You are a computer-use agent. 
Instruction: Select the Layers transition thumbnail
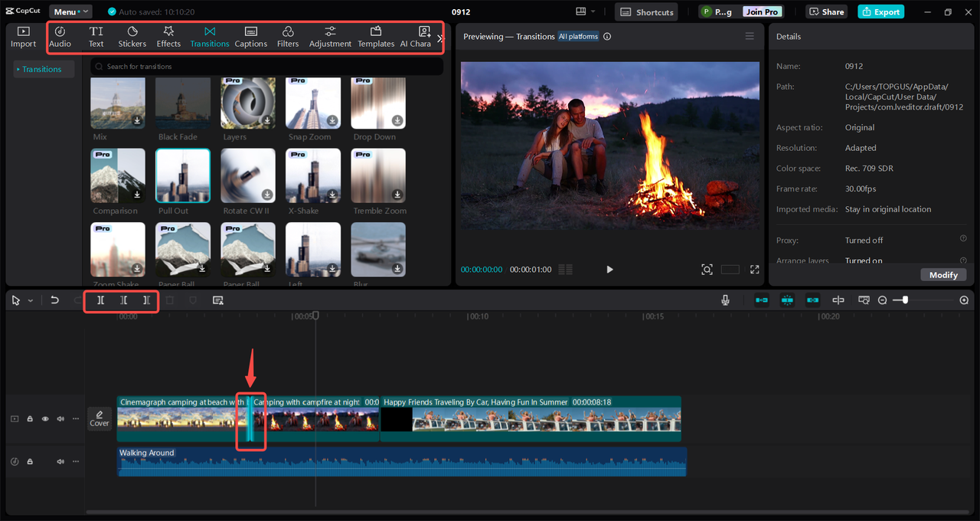click(x=248, y=103)
